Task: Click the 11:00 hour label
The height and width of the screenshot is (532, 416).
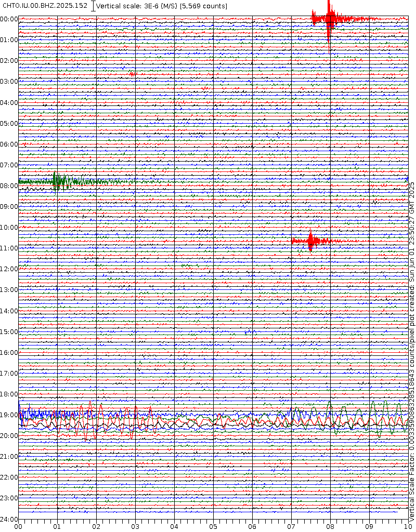Action: (x=9, y=248)
